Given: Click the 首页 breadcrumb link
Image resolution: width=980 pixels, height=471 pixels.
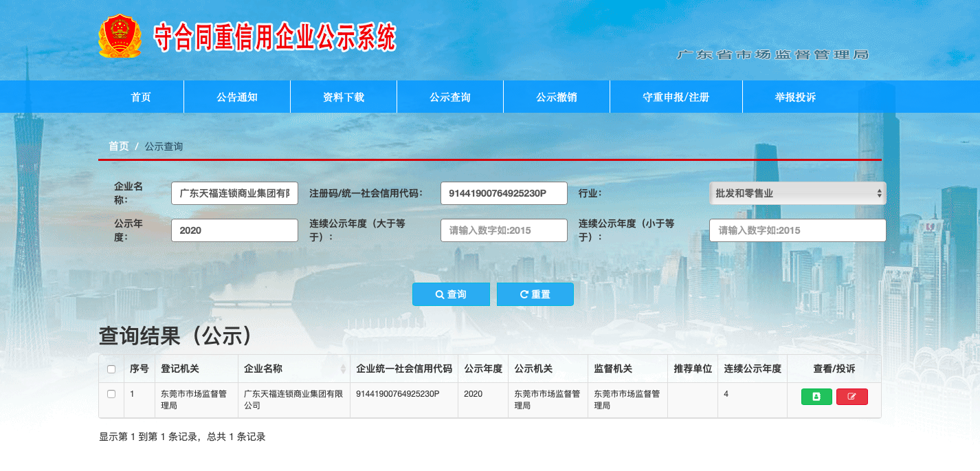Looking at the screenshot, I should tap(118, 146).
